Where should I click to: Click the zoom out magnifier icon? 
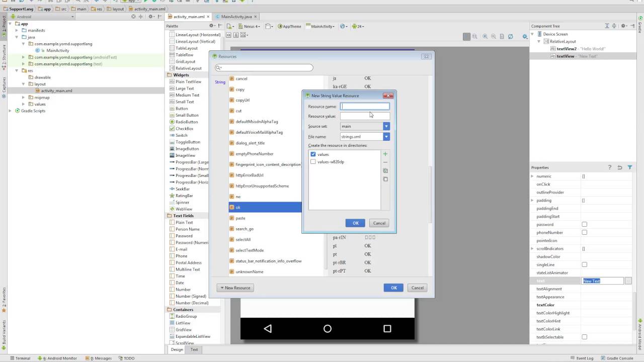click(494, 36)
